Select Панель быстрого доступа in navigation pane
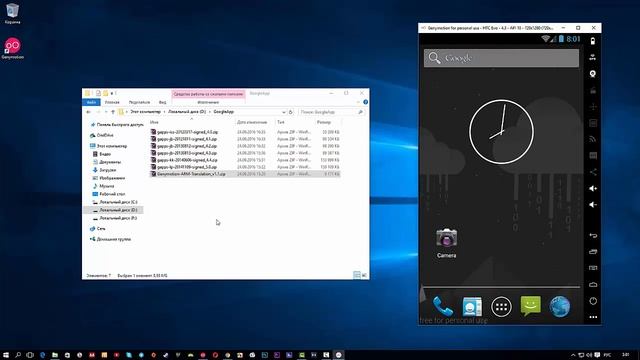This screenshot has width=640, height=360. tap(117, 125)
